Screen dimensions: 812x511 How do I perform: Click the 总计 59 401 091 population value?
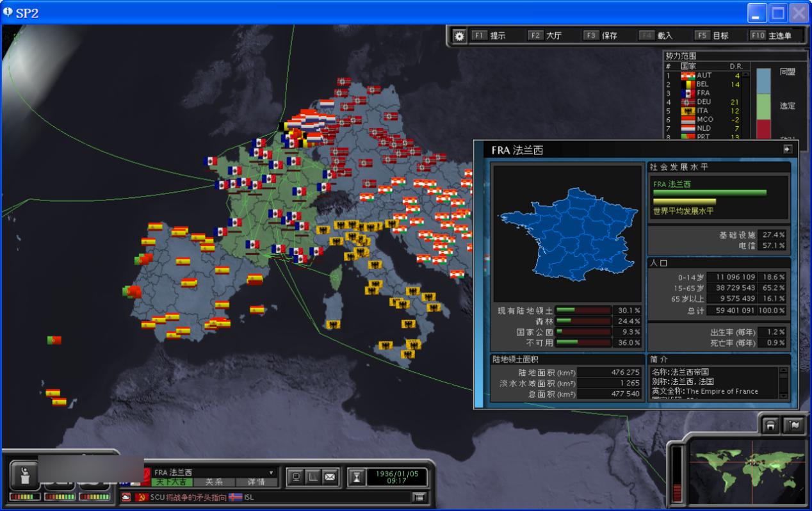pos(731,311)
